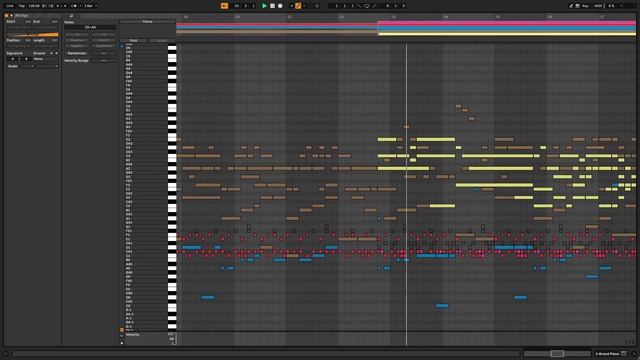Viewport: 640px width, 360px height.
Task: Select the 1-Grand Piano track selector
Action: 607,354
